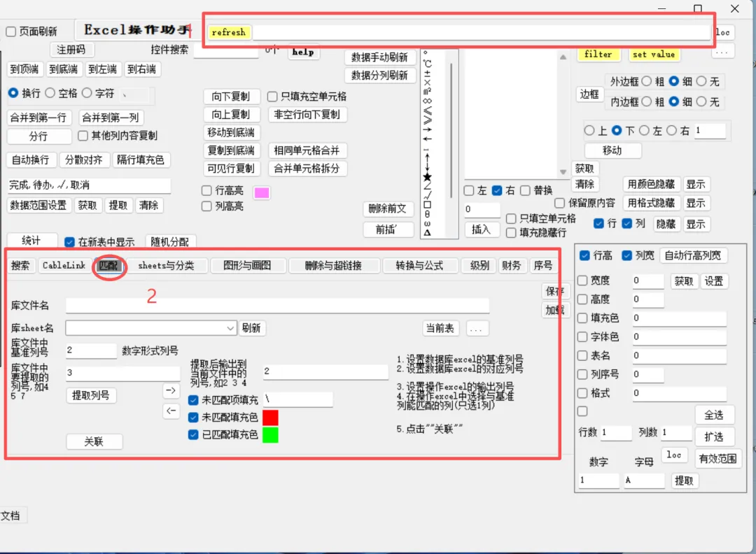Click the -> move-right arrow button

pos(171,390)
